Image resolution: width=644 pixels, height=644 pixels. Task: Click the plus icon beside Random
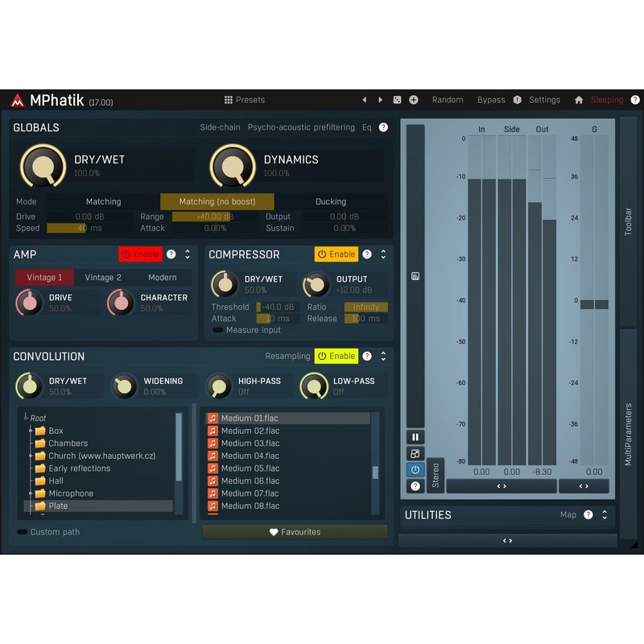pos(414,100)
